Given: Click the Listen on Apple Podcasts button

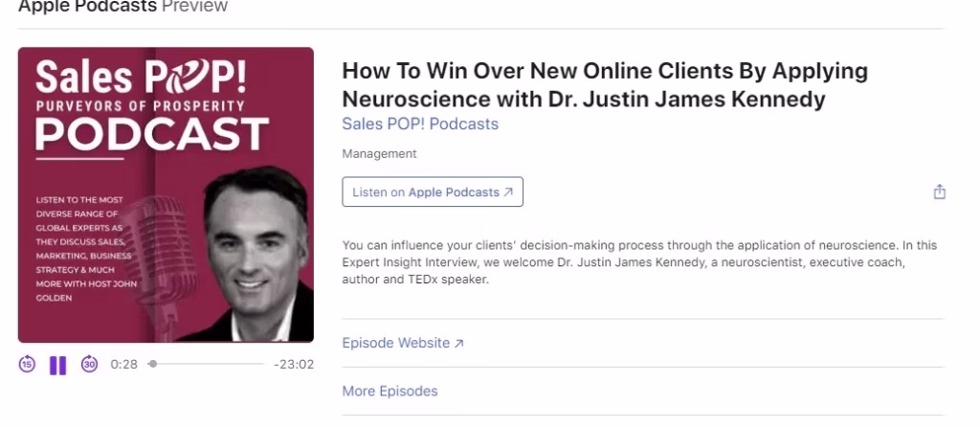Looking at the screenshot, I should [x=433, y=191].
